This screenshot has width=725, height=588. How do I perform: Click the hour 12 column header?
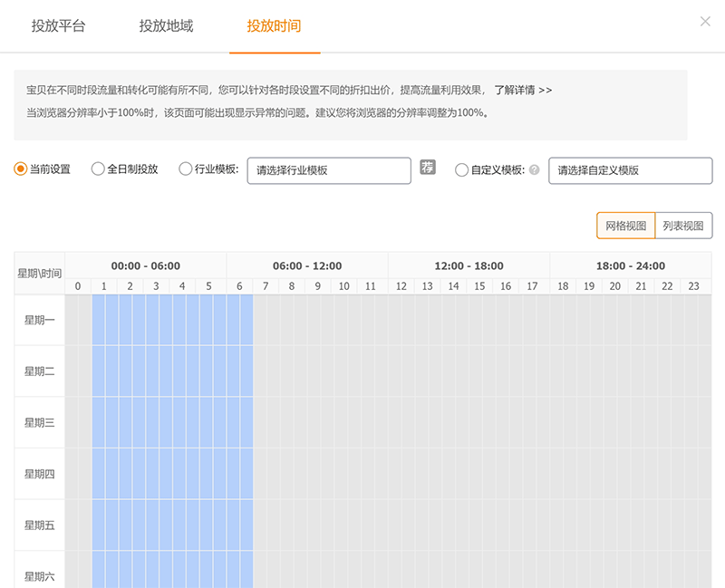(401, 286)
